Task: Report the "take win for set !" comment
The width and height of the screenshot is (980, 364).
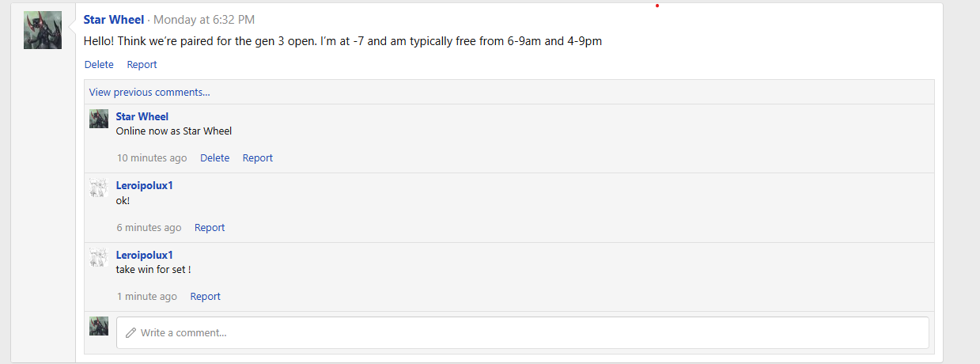Action: coord(206,297)
